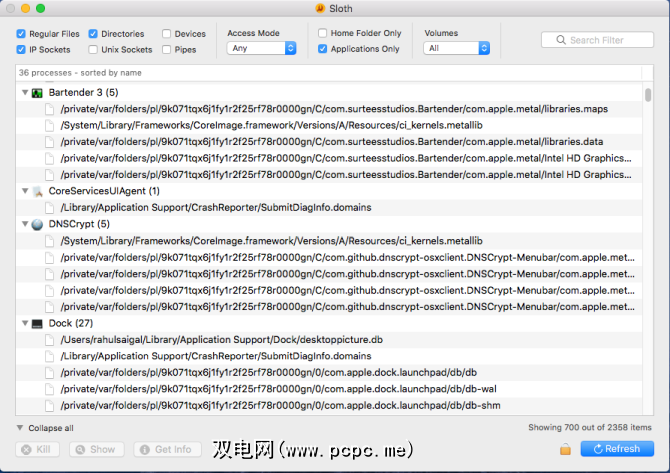Uncheck Directories checkbox
Image resolution: width=670 pixels, height=473 pixels.
point(93,33)
